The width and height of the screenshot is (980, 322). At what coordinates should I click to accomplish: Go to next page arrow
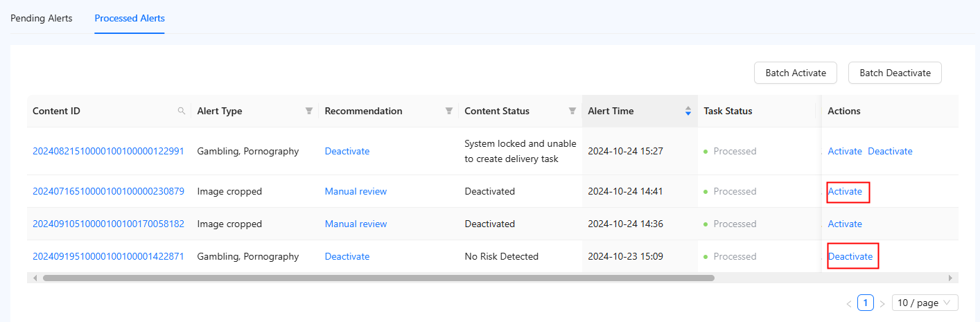[x=882, y=303]
